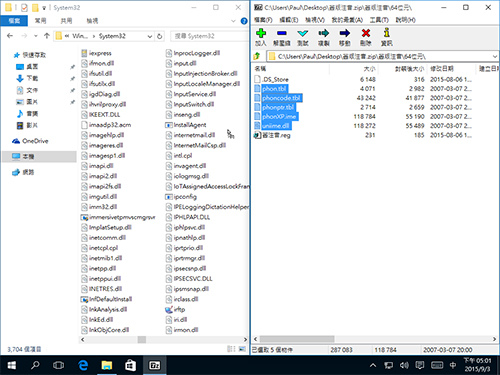Screen dimensions: 500x375
Task: Click the Test checkmark icon in 7-Zip
Action: (303, 33)
